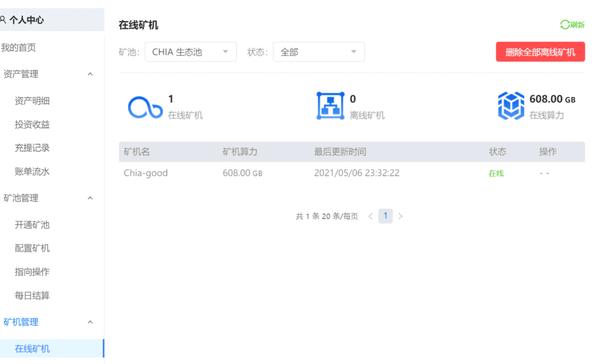The width and height of the screenshot is (613, 364).
Task: Click the refresh icon at top right
Action: 565,25
